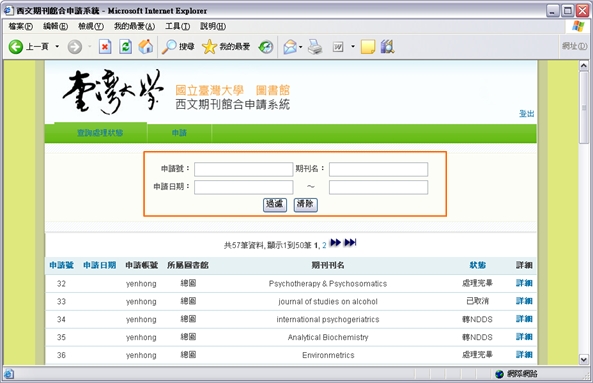Click the 網際網路 zone globe icon

click(499, 374)
